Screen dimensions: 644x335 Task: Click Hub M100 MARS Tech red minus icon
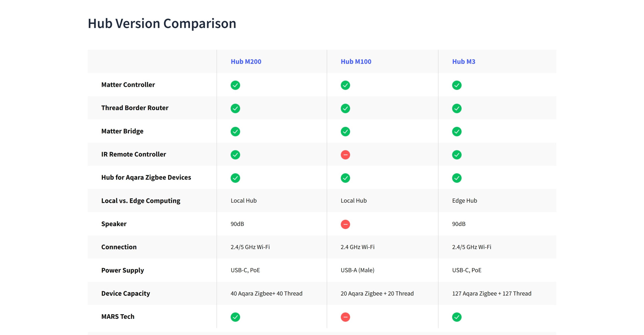[345, 317]
